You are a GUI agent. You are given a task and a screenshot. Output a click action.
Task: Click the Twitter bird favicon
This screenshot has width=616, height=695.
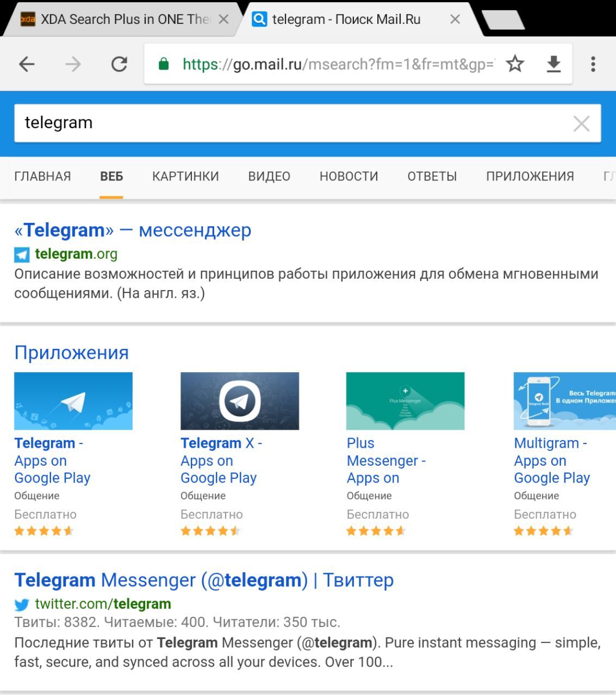[x=22, y=604]
